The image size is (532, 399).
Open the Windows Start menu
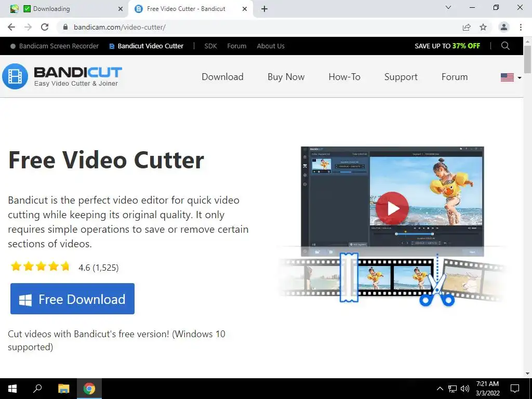coord(12,389)
